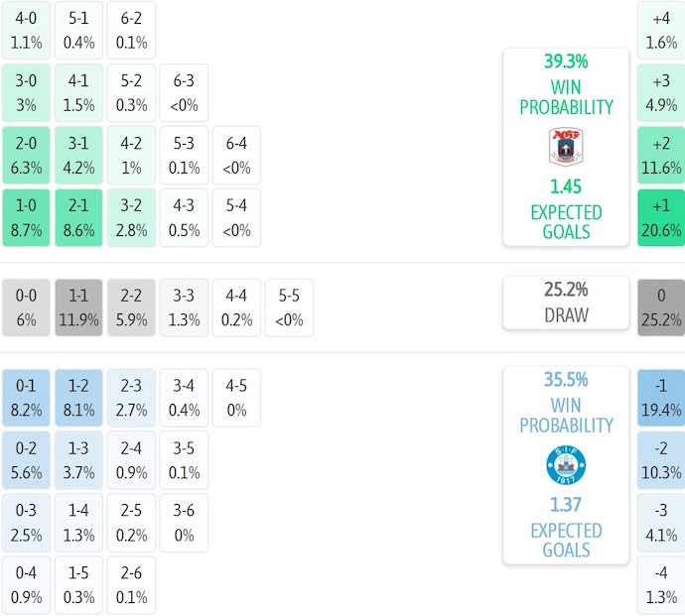Screen dimensions: 685x616
Task: Select the 0 goal difference draw tile
Action: coord(661,308)
